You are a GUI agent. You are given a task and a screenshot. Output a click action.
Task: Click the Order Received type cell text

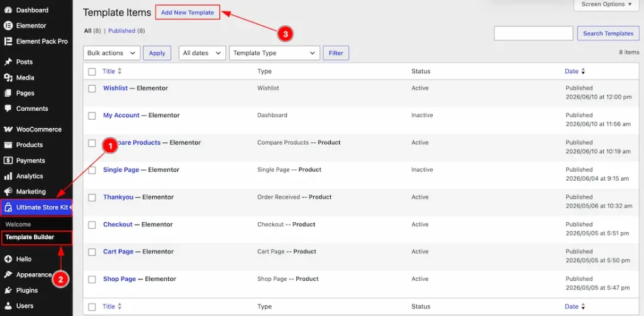click(x=294, y=197)
